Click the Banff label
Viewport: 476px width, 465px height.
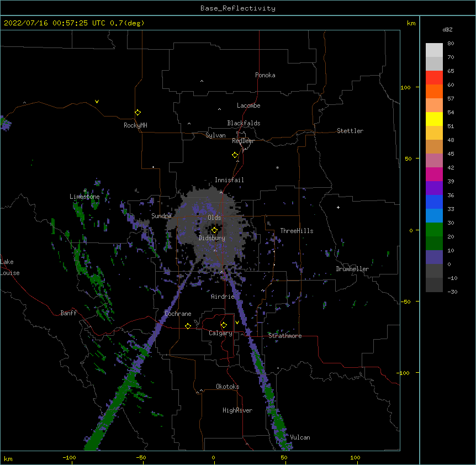[x=68, y=313]
